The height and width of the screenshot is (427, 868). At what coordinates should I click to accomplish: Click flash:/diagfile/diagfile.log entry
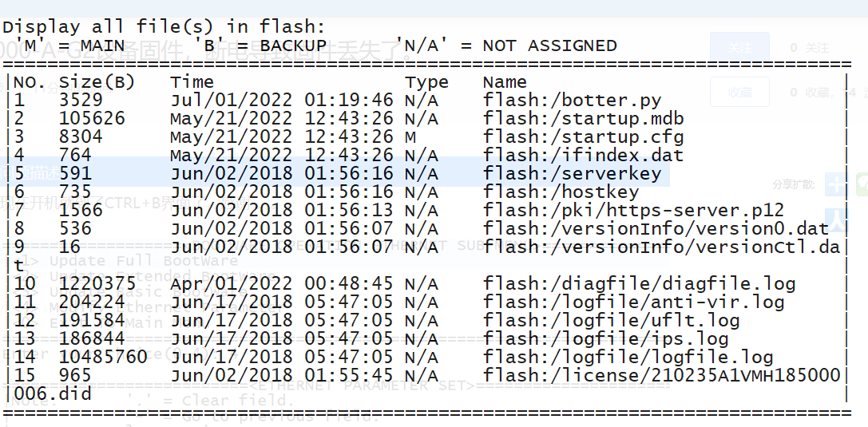coord(640,283)
